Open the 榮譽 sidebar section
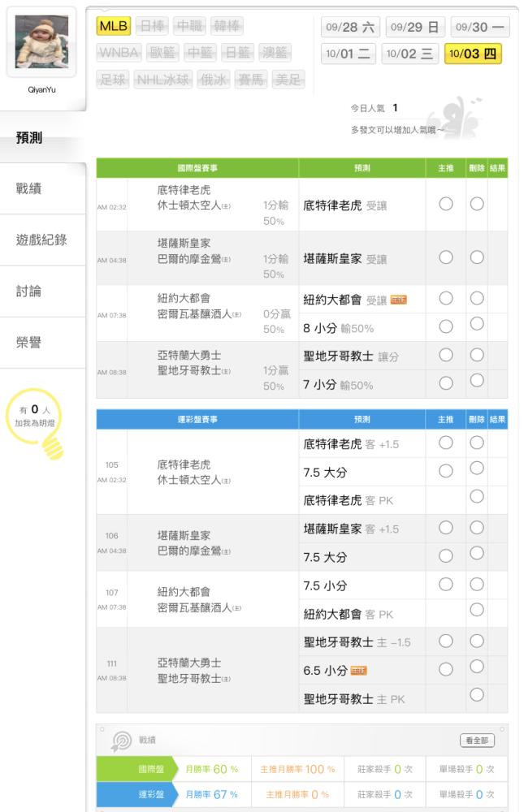Viewport: 524px width, 812px height. point(29,342)
